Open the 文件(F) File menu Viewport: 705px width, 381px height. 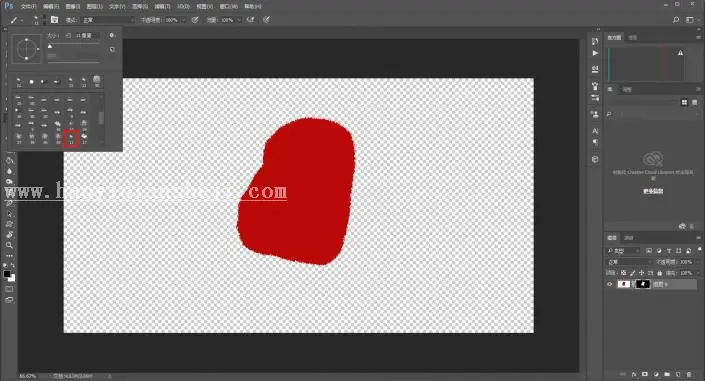point(28,7)
